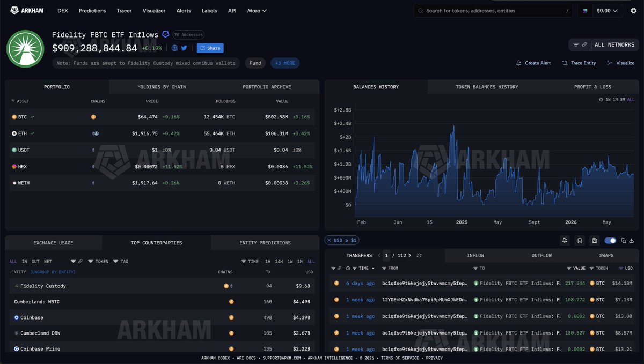The width and height of the screenshot is (644, 364).
Task: Click the clock icon in the TIME column
Action: [348, 268]
